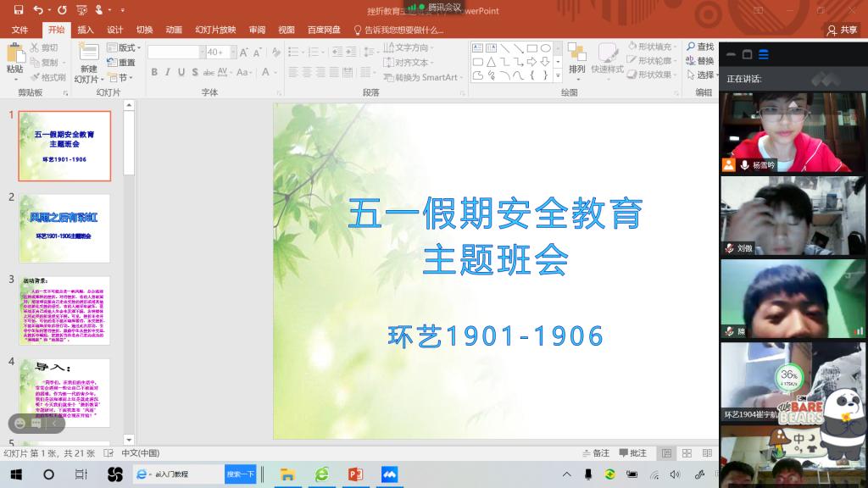The height and width of the screenshot is (488, 868).
Task: Click the Share button
Action: pyautogui.click(x=842, y=30)
